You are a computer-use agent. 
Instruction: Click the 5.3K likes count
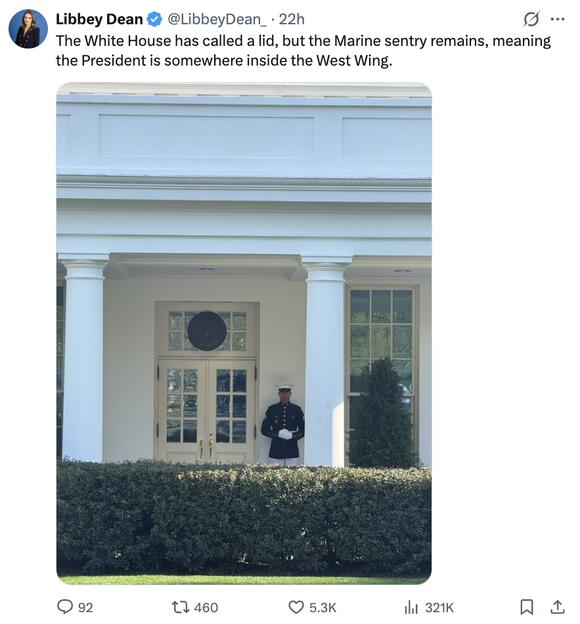click(323, 608)
